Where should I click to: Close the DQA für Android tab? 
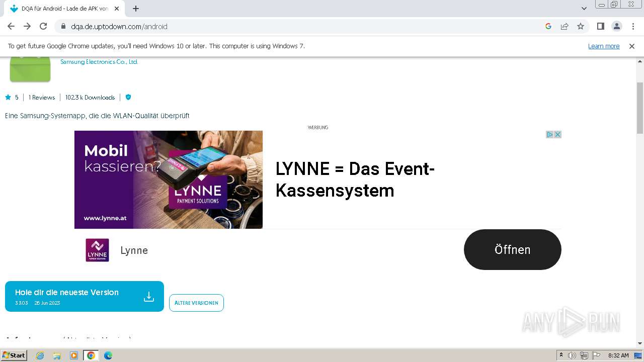click(x=117, y=9)
